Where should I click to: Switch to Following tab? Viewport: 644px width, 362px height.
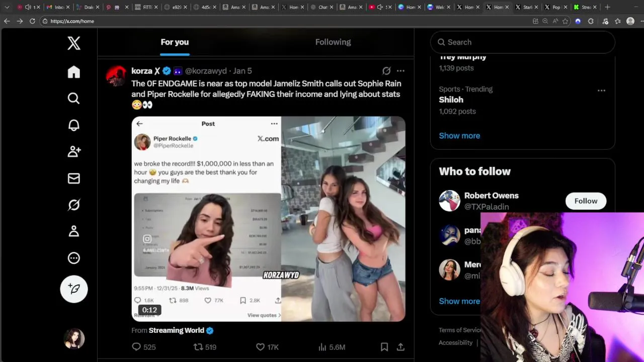(333, 42)
